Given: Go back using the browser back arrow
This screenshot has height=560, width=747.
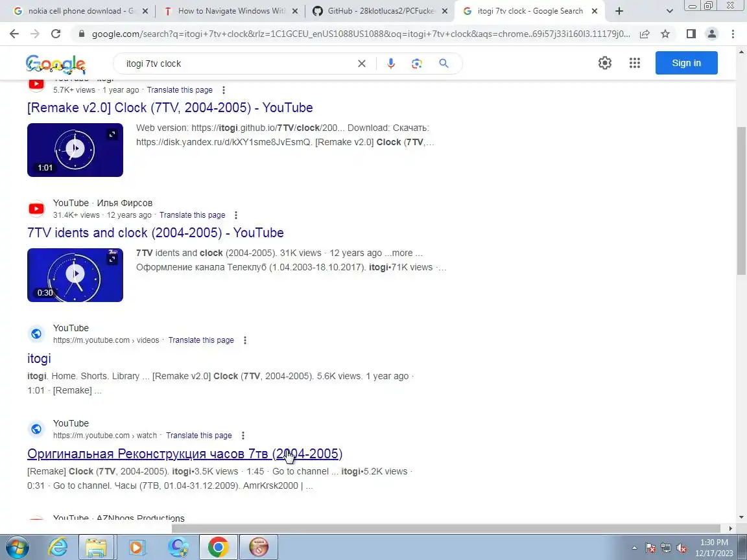Looking at the screenshot, I should pyautogui.click(x=14, y=34).
